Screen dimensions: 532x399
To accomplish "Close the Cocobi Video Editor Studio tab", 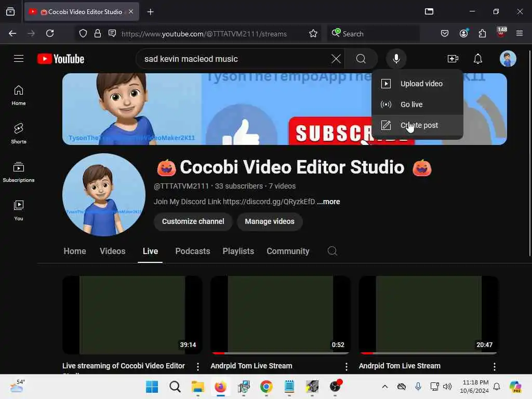I will 131,11.
